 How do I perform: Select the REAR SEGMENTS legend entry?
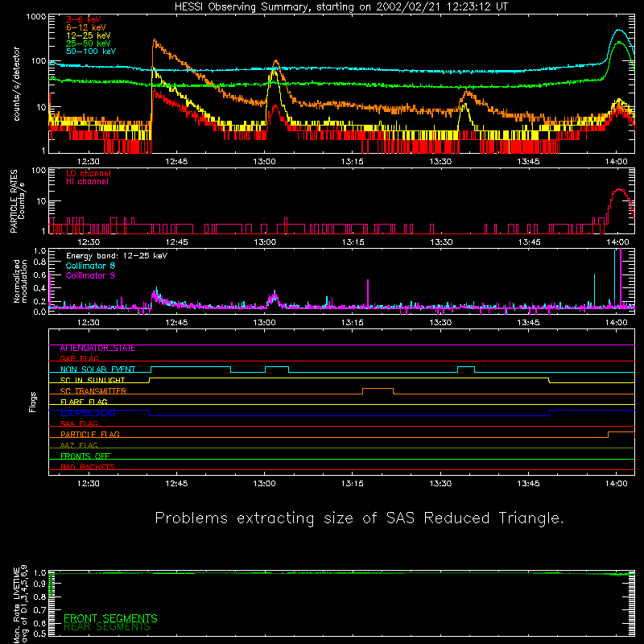pyautogui.click(x=107, y=627)
